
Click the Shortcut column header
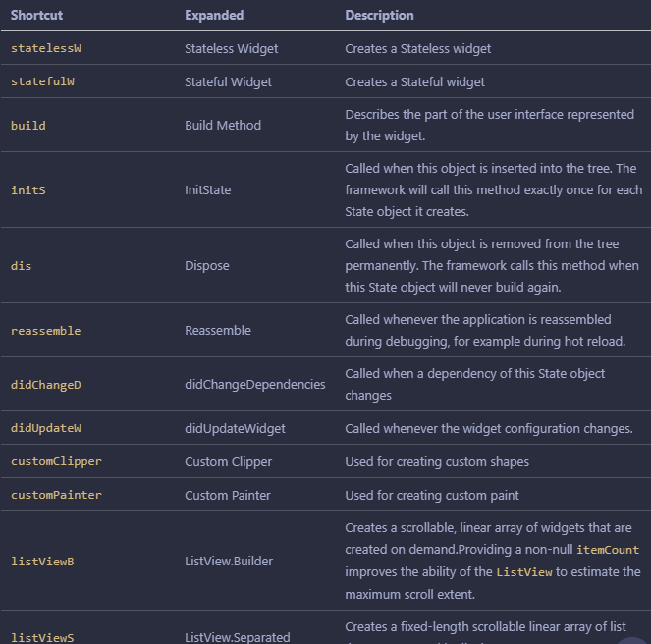click(x=36, y=16)
